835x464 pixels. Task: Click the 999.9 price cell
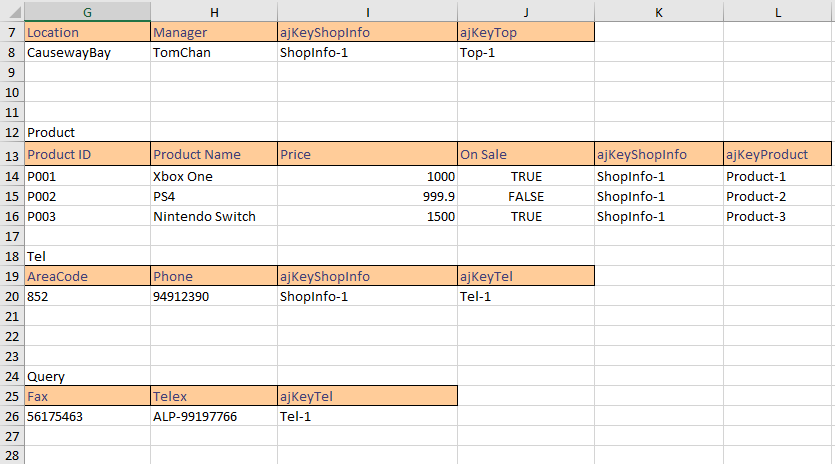click(367, 197)
